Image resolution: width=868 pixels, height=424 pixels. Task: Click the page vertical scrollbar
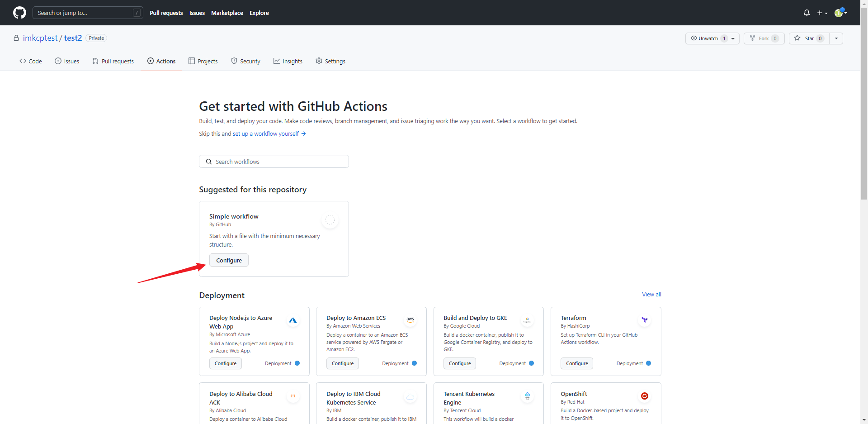point(864,136)
